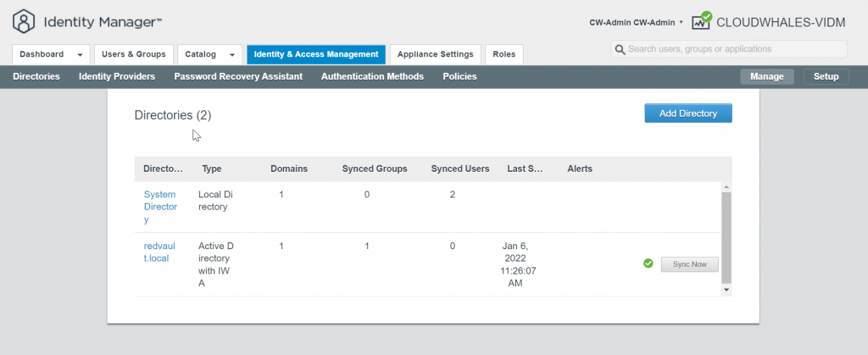Screen dimensions: 868x355
Task: Open the CW-Admin user menu
Action: [636, 23]
